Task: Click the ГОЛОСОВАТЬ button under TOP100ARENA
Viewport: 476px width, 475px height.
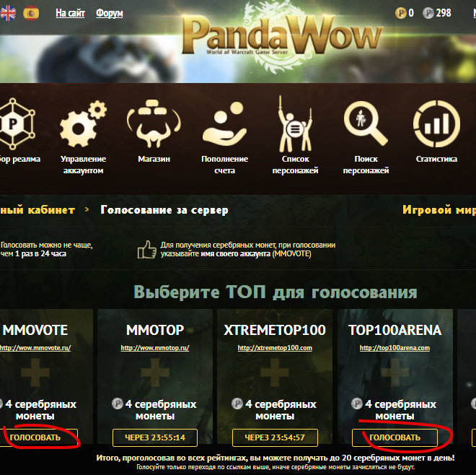Action: pos(395,437)
